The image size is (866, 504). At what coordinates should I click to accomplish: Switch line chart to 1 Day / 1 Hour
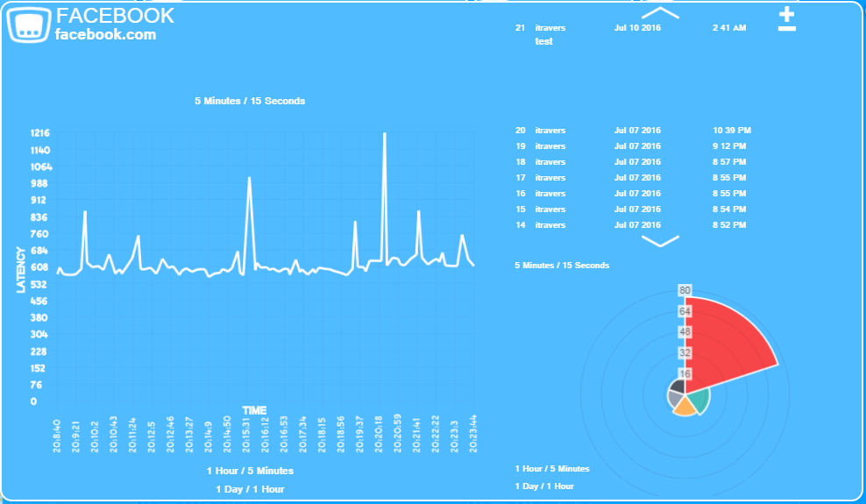(x=250, y=489)
